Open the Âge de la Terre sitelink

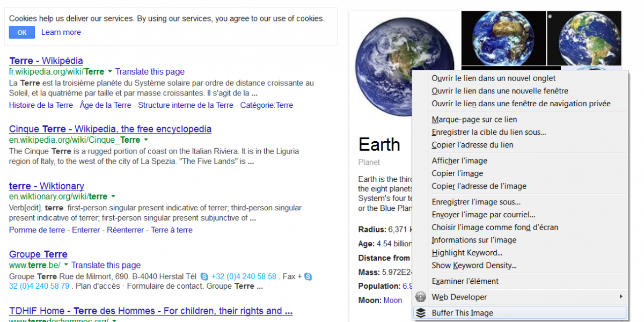click(105, 105)
